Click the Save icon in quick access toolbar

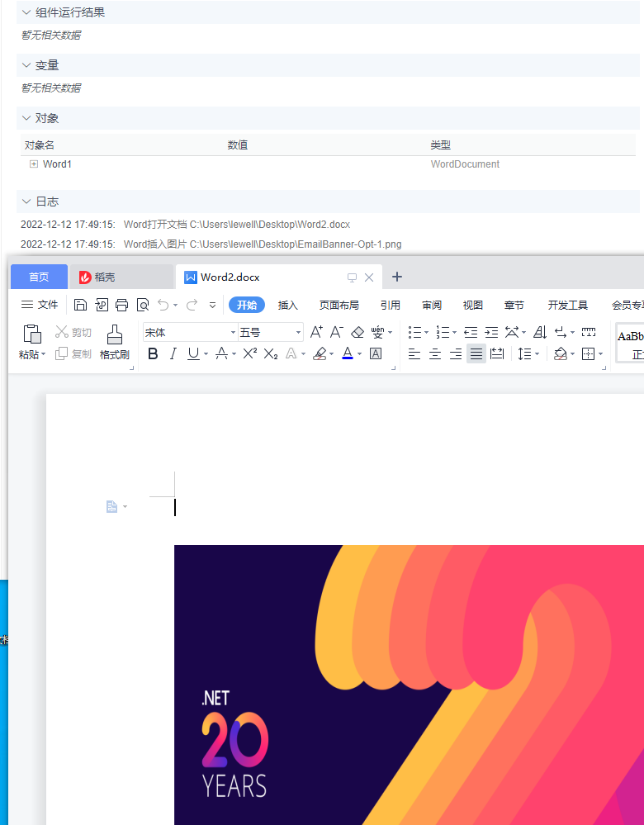[x=81, y=305]
